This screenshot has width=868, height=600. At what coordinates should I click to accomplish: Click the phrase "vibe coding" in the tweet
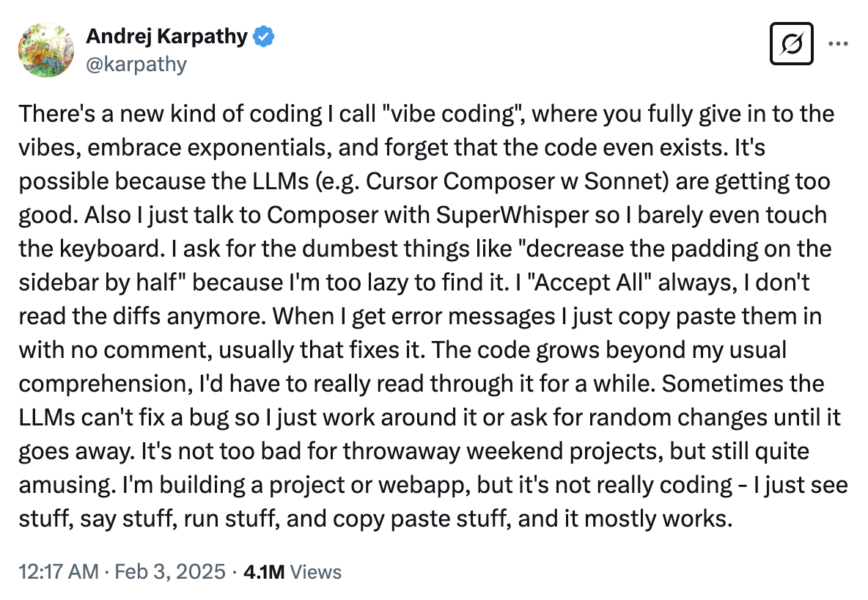point(454,114)
